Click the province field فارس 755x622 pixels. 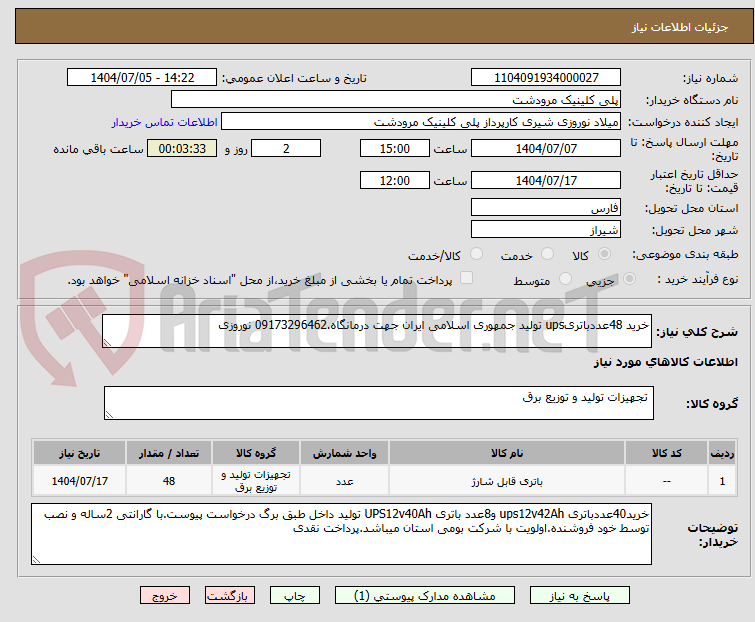[x=546, y=207]
